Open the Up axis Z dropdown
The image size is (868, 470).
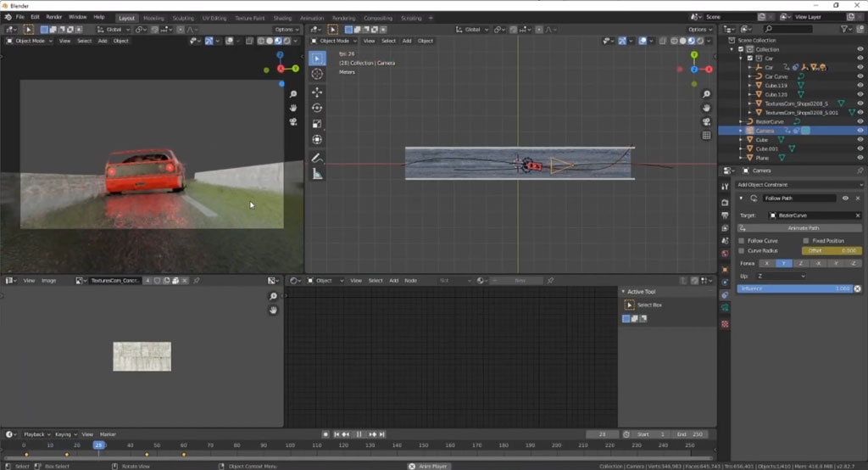[x=781, y=276]
